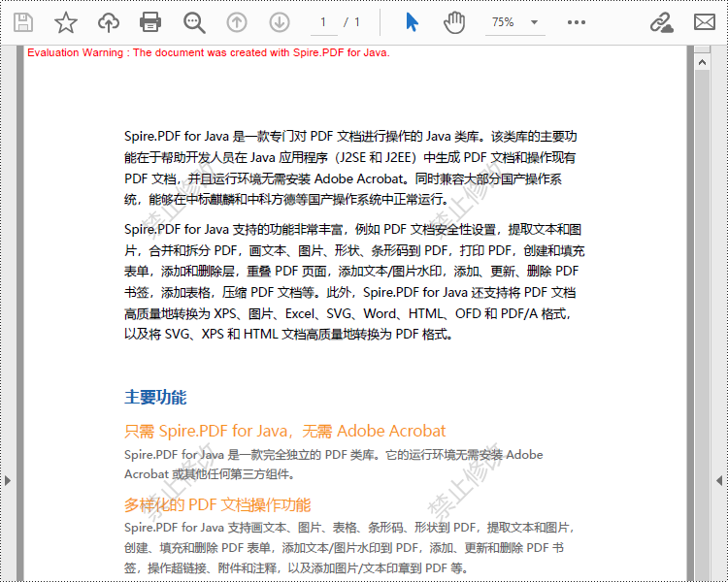Expand the right tools pane arrow
Viewport: 728px width, 582px height.
click(x=719, y=480)
